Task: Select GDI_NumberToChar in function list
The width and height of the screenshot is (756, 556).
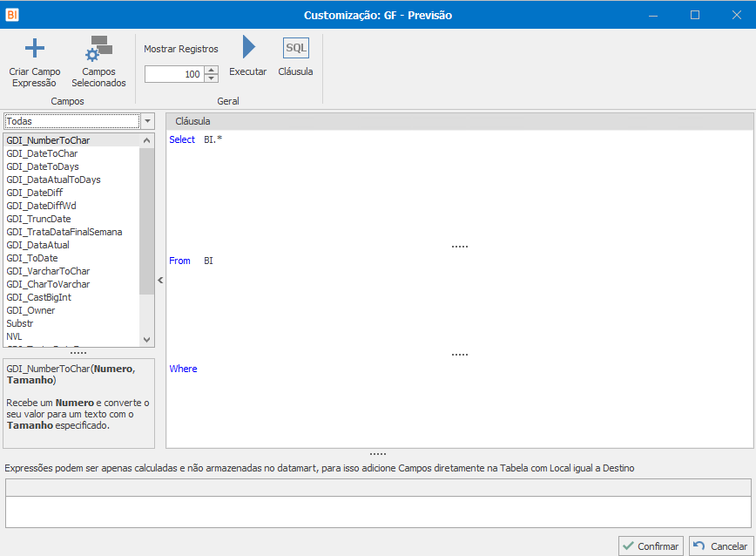Action: click(71, 140)
